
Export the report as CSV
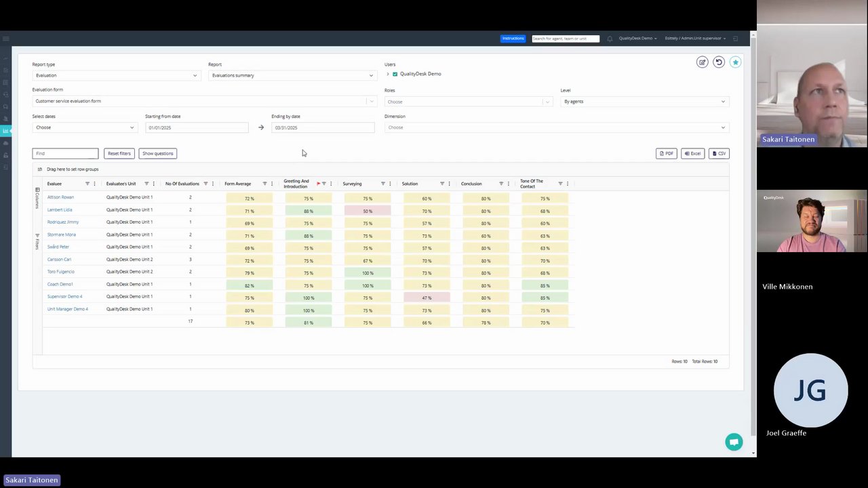point(719,154)
